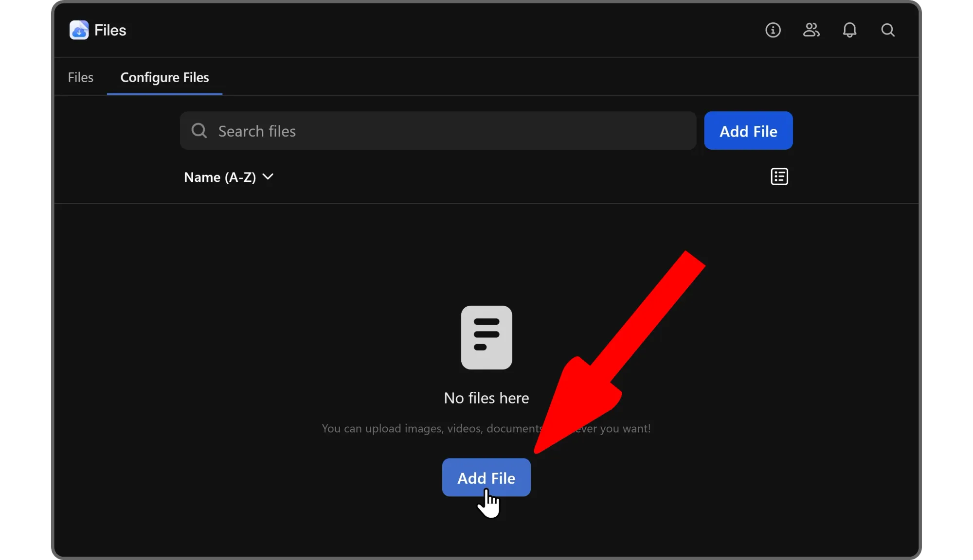The width and height of the screenshot is (973, 560).
Task: Open the info circle icon
Action: coord(773,30)
